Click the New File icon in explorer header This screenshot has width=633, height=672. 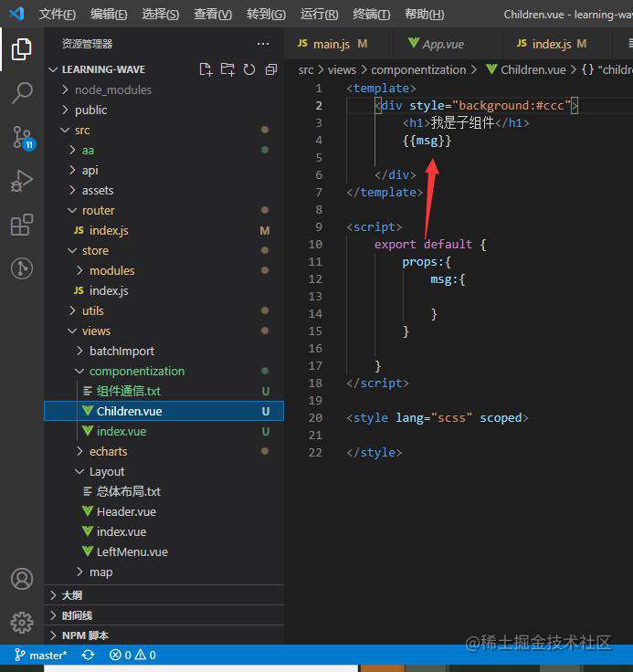(206, 69)
